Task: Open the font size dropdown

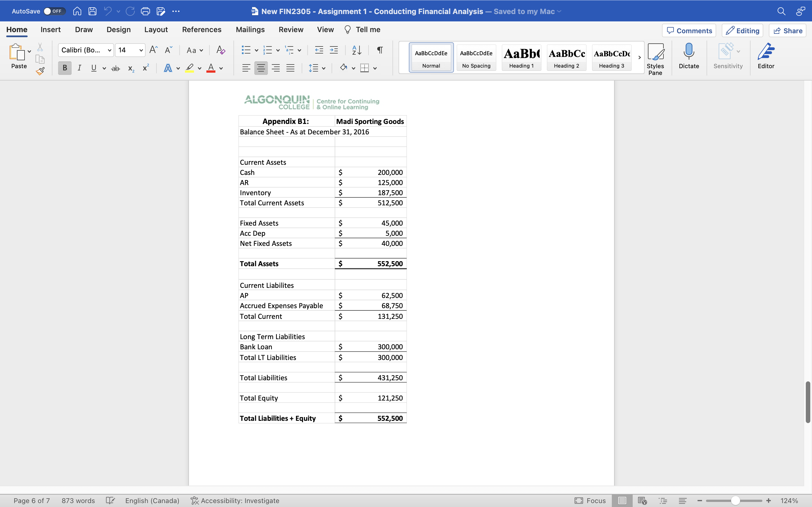Action: (x=141, y=50)
